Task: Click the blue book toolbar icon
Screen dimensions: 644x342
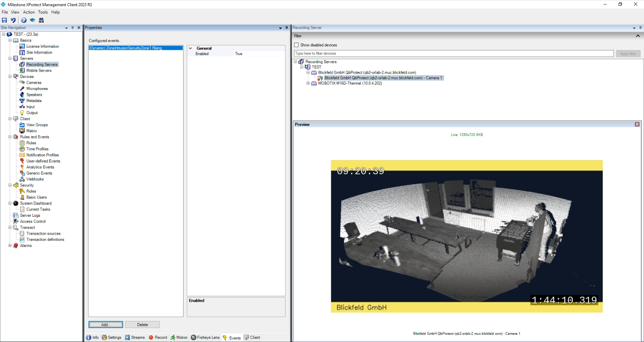Action: pos(33,20)
